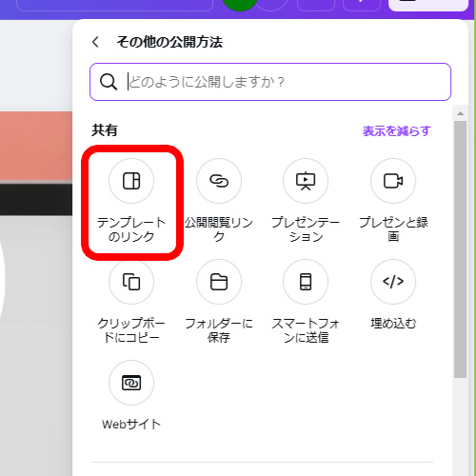Open the スマートフォンに送信 phone icon
476x476 pixels.
[306, 282]
